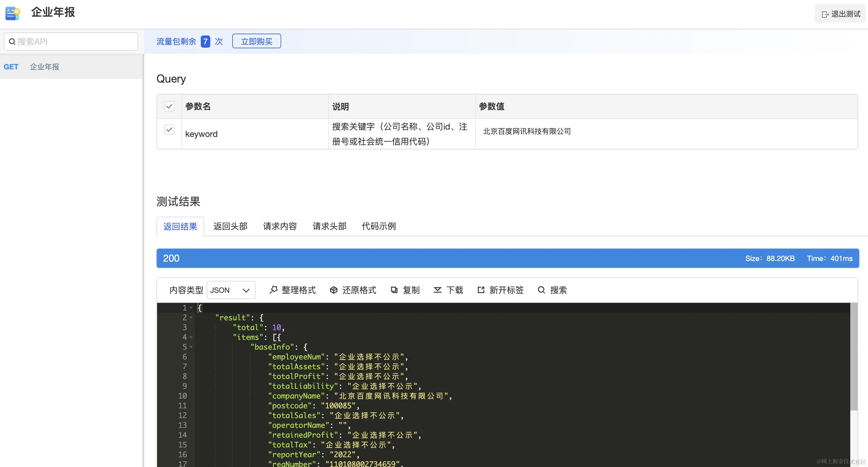Click the 整理格式 format icon
This screenshot has width=868, height=467.
pyautogui.click(x=273, y=290)
